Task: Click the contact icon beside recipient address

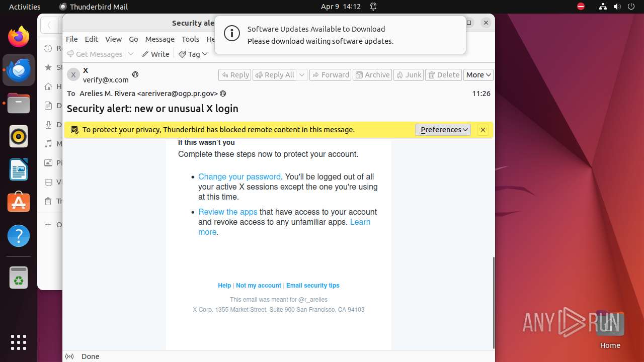Action: [x=223, y=94]
